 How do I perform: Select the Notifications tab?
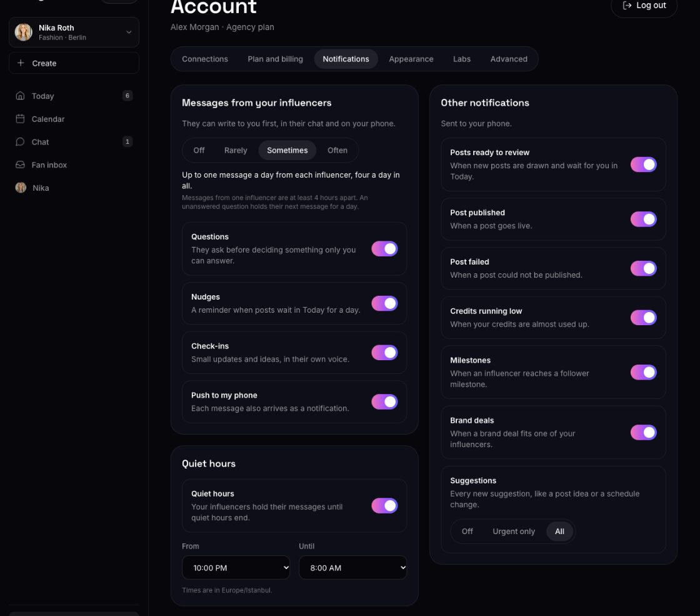(346, 59)
